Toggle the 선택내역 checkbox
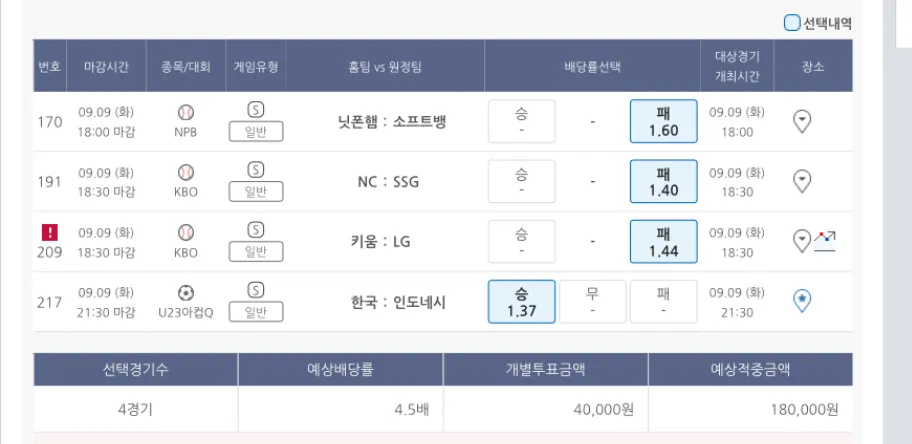Viewport: 912px width, 444px height. tap(792, 23)
